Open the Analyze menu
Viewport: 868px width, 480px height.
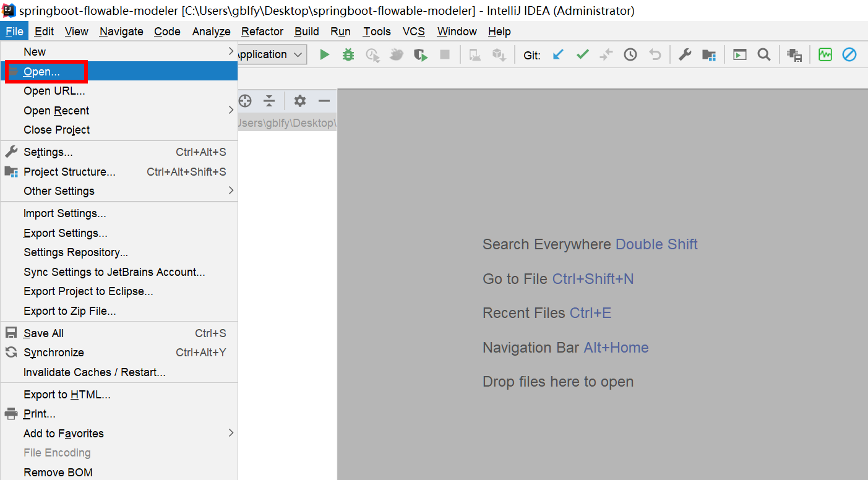pos(211,32)
